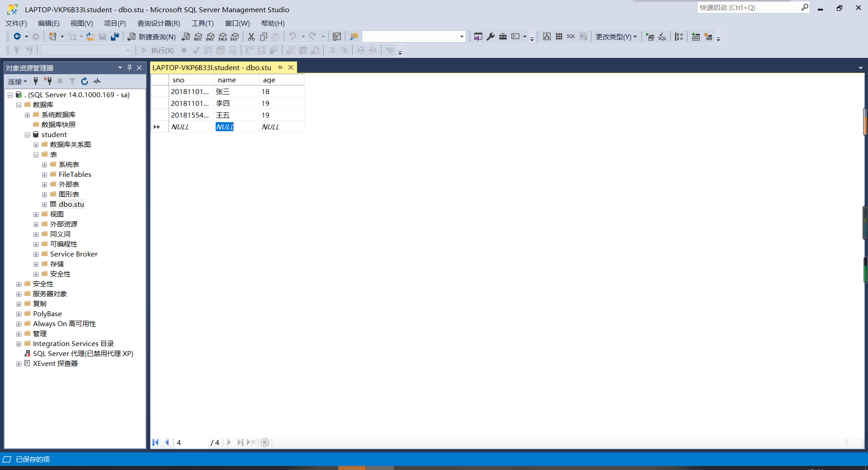Open a new XMLA query
This screenshot has height=470, width=868.
pyautogui.click(x=222, y=37)
